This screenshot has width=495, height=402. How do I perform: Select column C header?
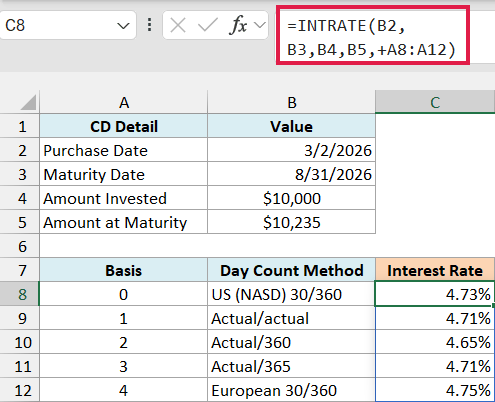click(435, 102)
